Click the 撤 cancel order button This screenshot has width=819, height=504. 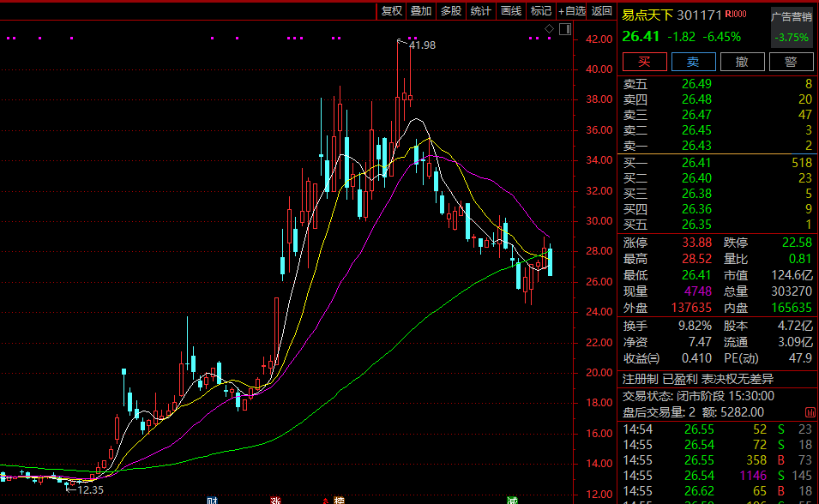coord(742,62)
